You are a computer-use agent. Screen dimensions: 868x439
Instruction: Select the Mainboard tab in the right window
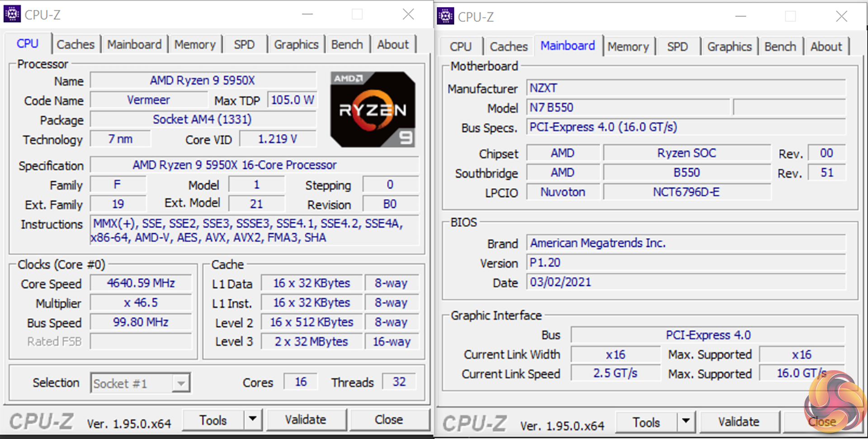568,46
